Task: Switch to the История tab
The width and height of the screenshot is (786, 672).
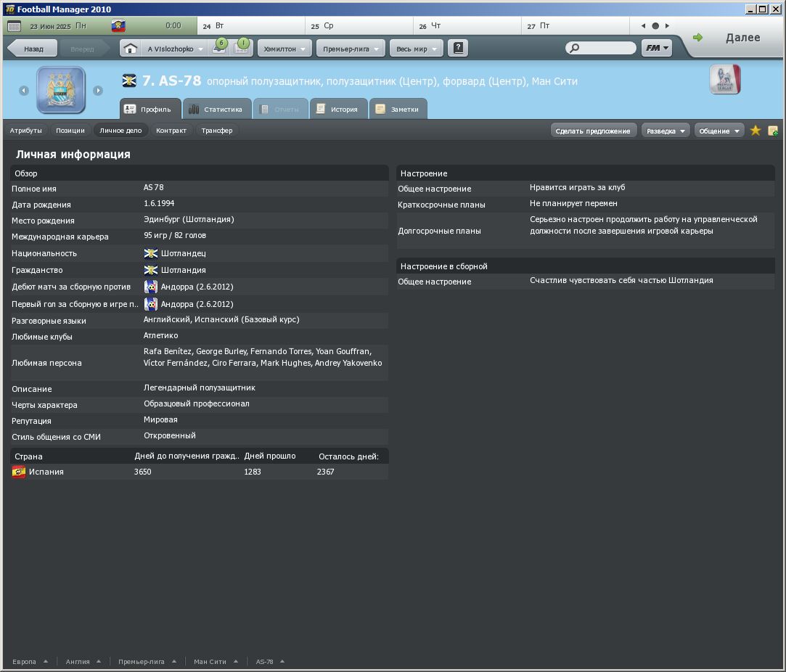Action: (x=337, y=110)
